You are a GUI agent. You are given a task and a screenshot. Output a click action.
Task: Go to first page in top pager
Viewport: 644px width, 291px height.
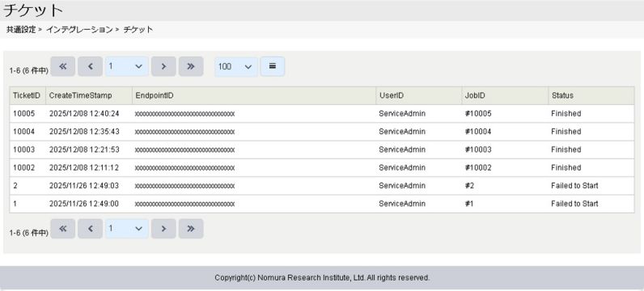click(63, 66)
